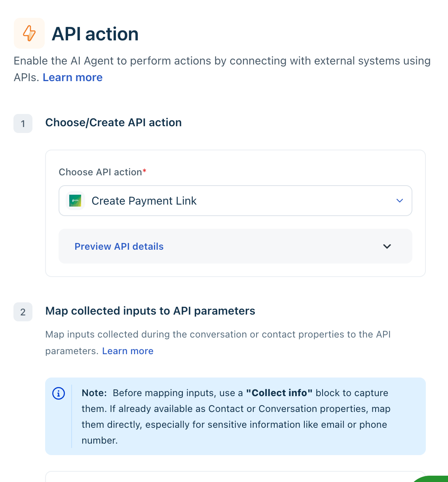Click the Preview API details blue text
Screen dimensions: 448x482
(119, 247)
